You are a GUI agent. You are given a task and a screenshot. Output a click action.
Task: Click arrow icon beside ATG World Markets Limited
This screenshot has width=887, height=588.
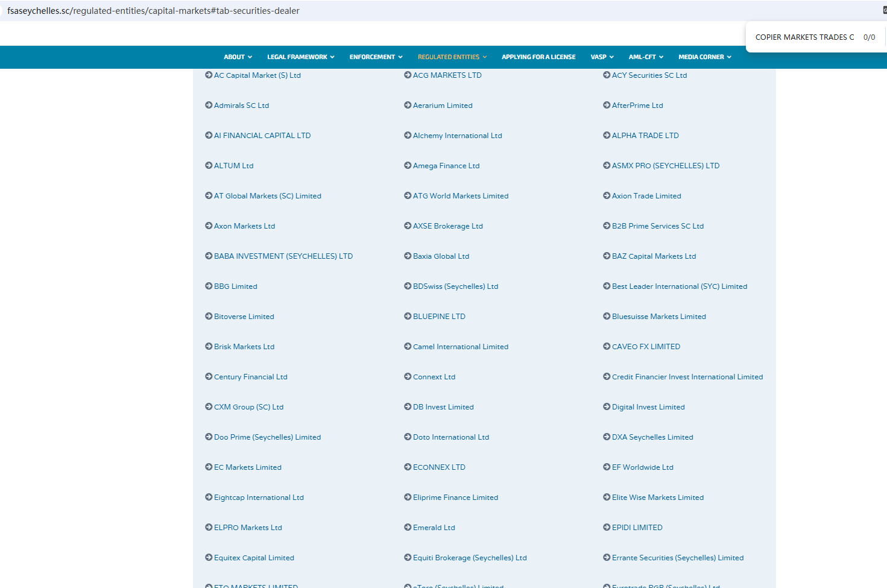pyautogui.click(x=408, y=196)
